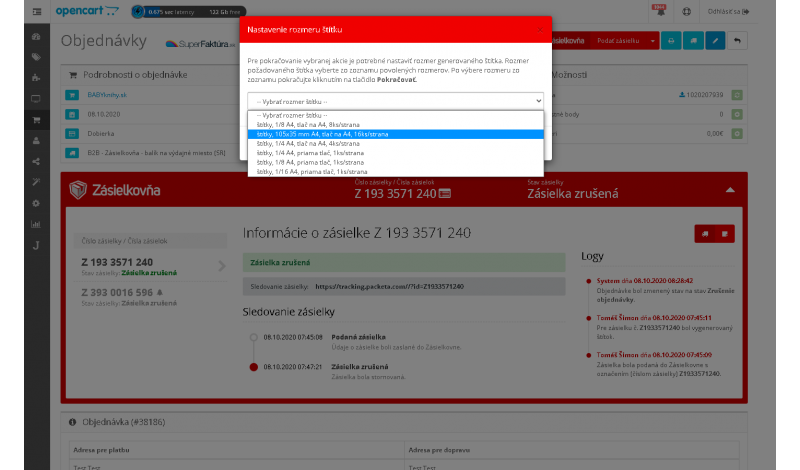Click the red Zásielka zrušená timeline marker

point(254,367)
